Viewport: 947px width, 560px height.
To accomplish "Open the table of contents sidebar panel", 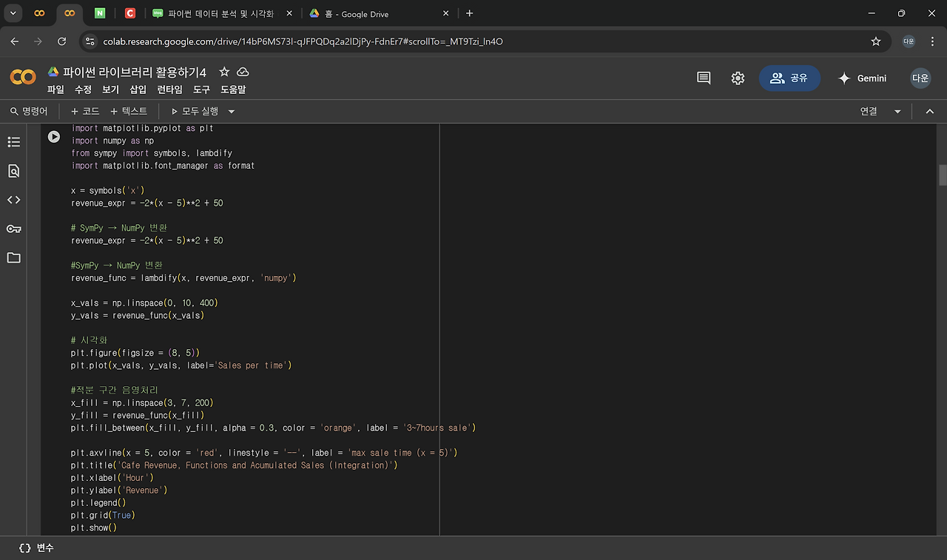I will point(13,142).
